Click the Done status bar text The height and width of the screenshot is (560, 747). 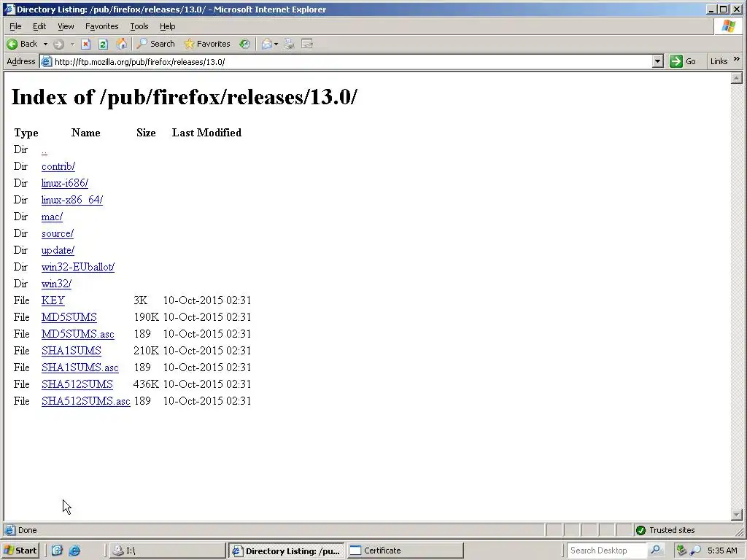click(27, 530)
